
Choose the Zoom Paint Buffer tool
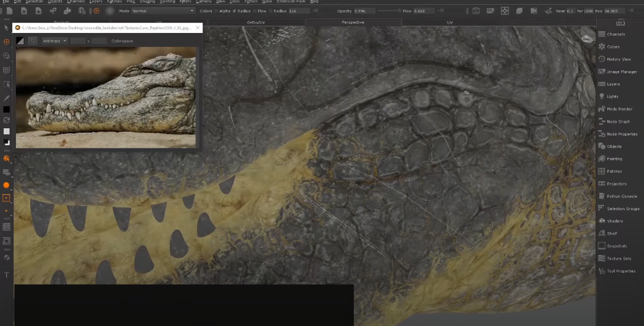tap(6, 56)
